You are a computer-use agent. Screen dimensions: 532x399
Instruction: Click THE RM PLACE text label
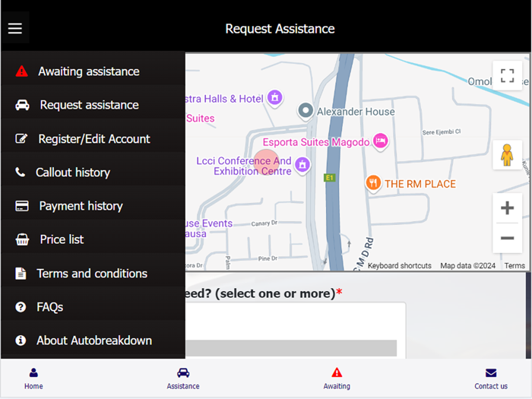pyautogui.click(x=420, y=184)
